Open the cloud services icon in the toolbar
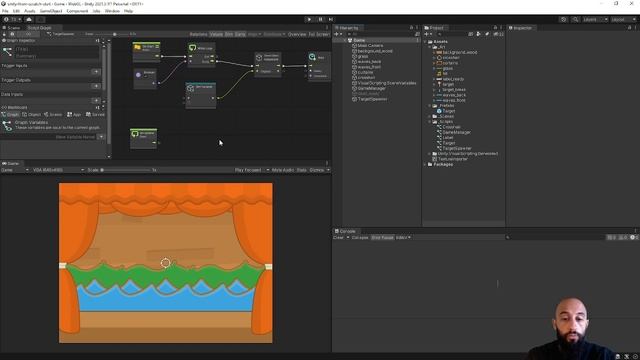The height and width of the screenshot is (360, 640). coord(29,19)
